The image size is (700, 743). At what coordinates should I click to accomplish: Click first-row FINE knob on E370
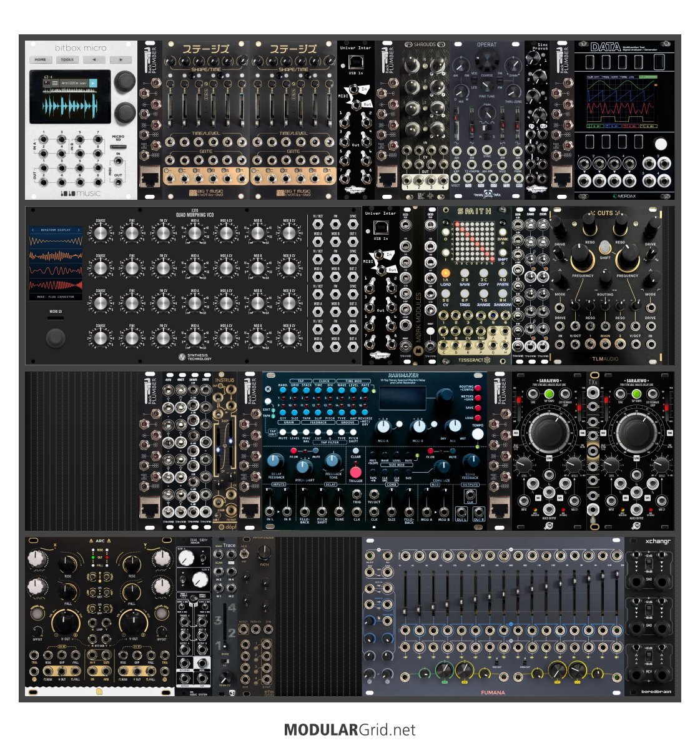[132, 233]
